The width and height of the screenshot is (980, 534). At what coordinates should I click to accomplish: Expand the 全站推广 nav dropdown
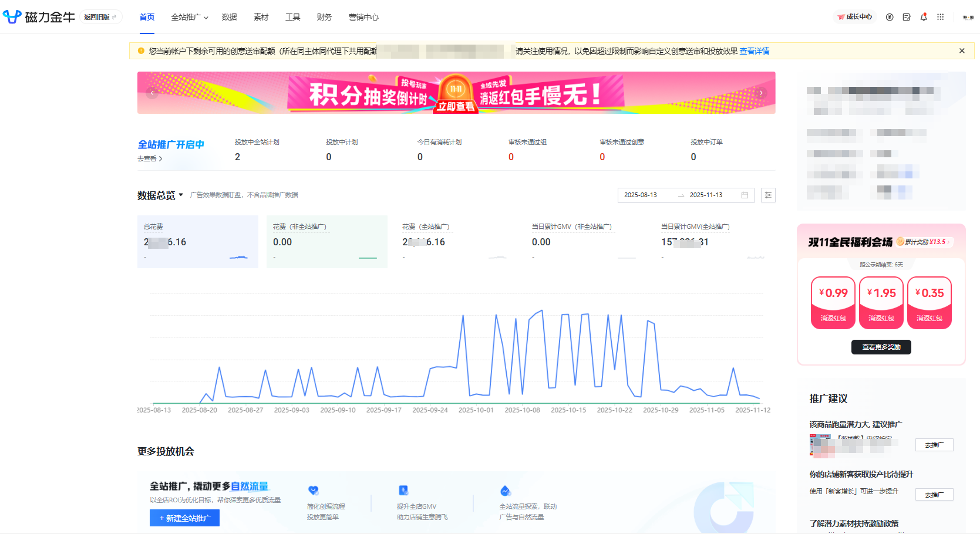tap(190, 17)
